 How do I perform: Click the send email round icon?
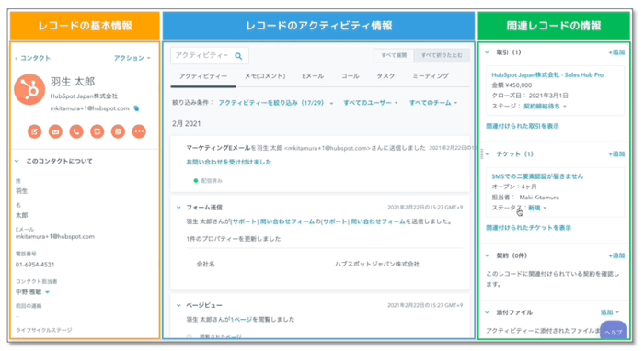(x=55, y=131)
